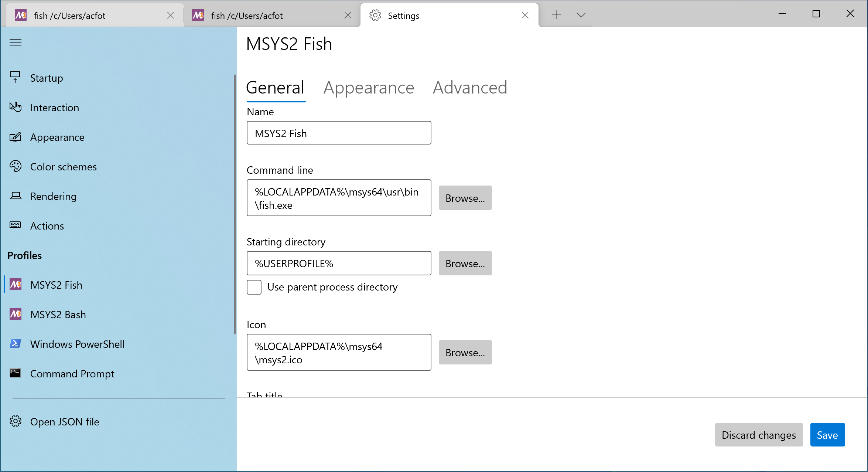Select the Rendering settings icon
The image size is (868, 472).
(16, 196)
